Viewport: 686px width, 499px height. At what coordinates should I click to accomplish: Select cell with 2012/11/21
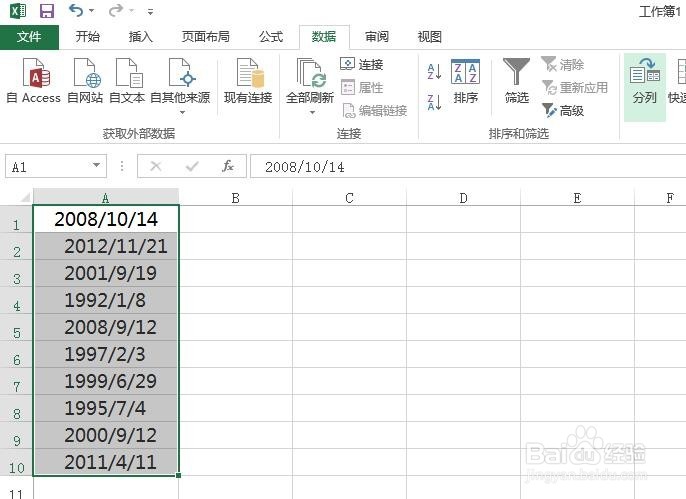pos(106,246)
